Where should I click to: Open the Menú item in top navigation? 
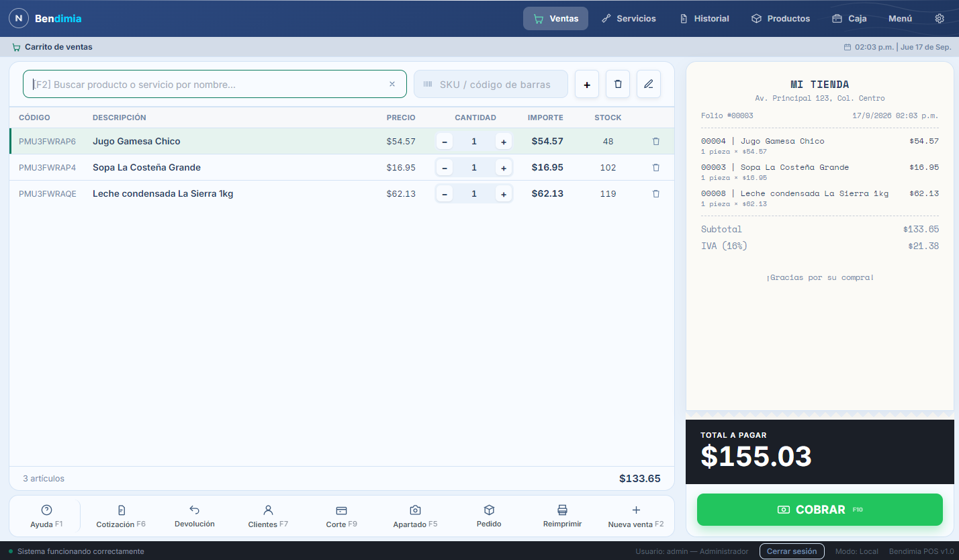[900, 19]
